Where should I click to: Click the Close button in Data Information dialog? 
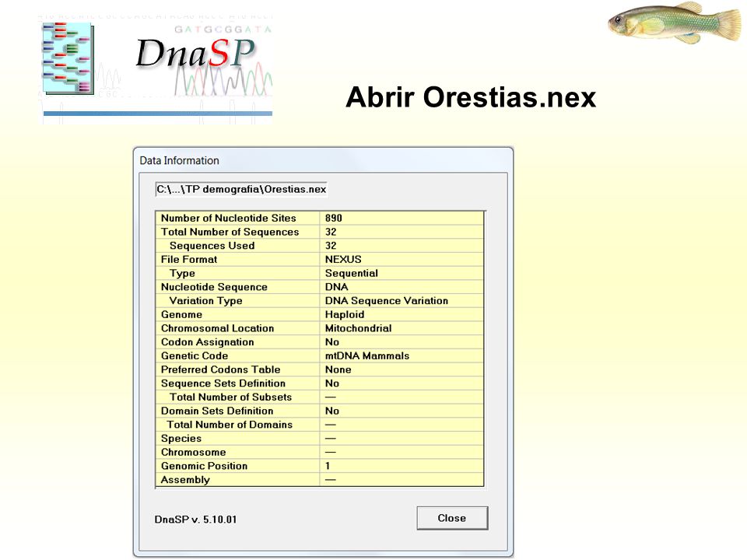coord(452,518)
